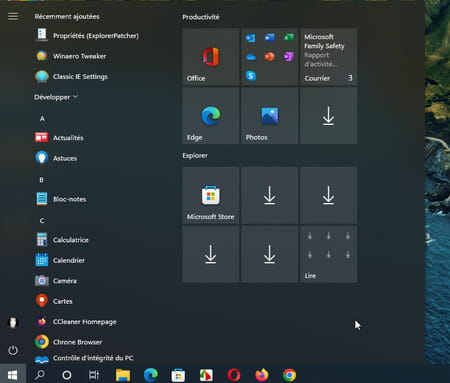This screenshot has width=450, height=383.
Task: Open taskbar search magnifier
Action: (x=40, y=375)
